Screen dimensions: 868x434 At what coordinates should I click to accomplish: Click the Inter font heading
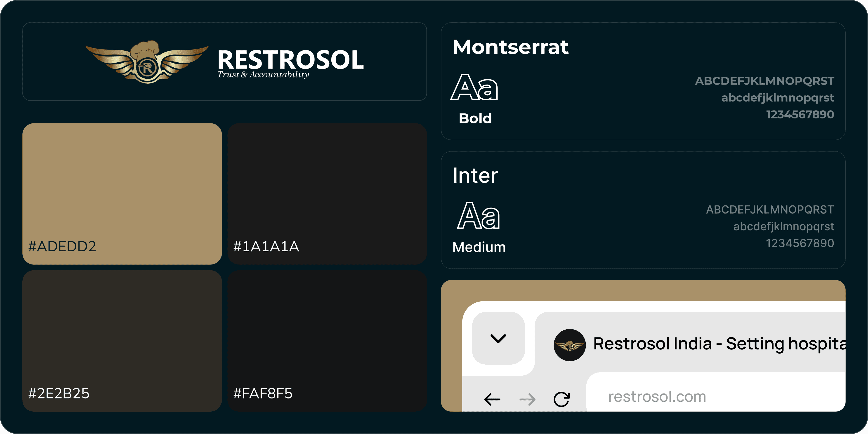coord(475,176)
